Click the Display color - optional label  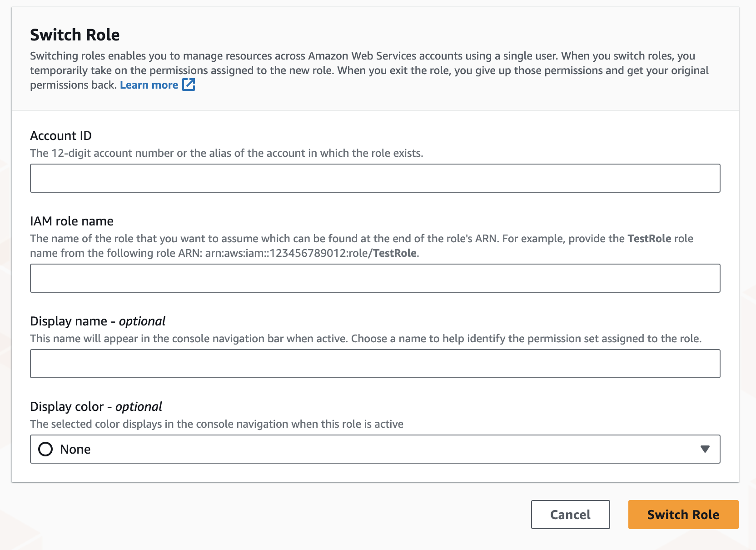tap(96, 406)
